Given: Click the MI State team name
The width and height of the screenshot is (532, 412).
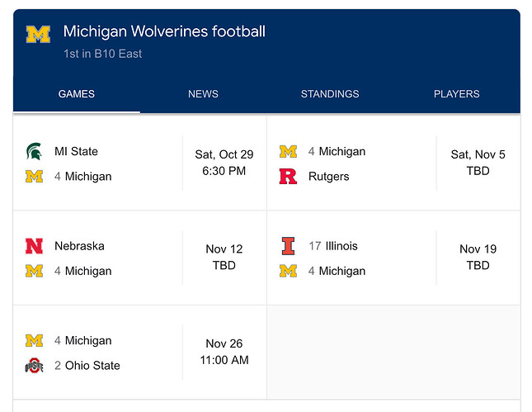Looking at the screenshot, I should pos(76,151).
